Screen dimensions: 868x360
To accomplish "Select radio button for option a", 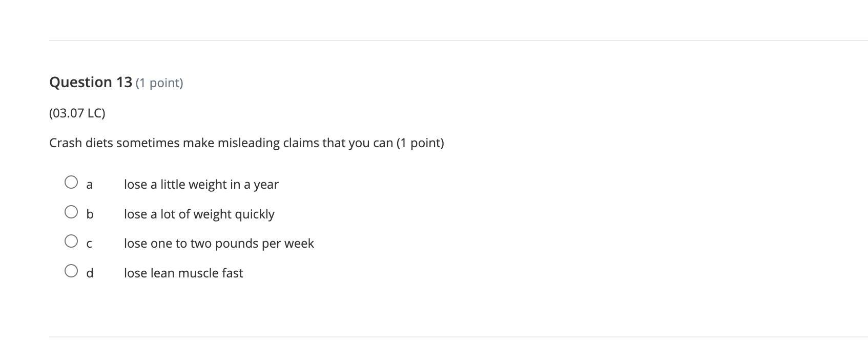I will (71, 182).
